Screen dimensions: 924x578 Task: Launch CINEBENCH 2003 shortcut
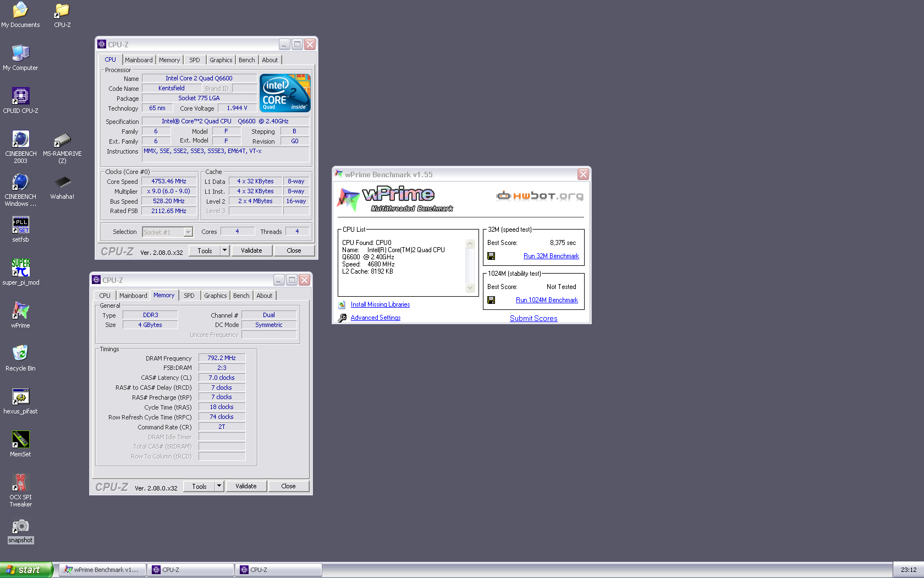[20, 147]
